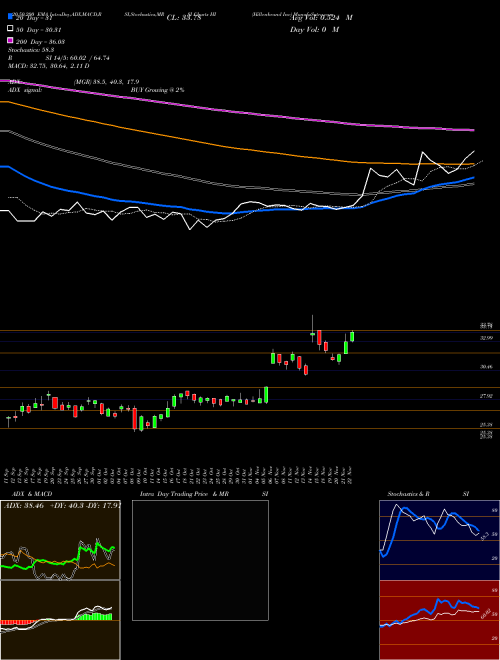This screenshot has width=500, height=660.
Task: Click the orange moving average line
Action: click(x=236, y=148)
